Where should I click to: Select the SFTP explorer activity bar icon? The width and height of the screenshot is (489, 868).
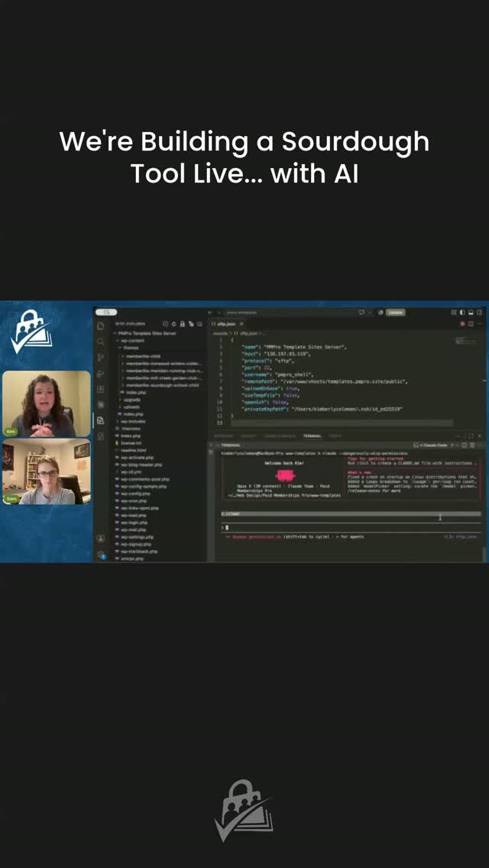[100, 420]
